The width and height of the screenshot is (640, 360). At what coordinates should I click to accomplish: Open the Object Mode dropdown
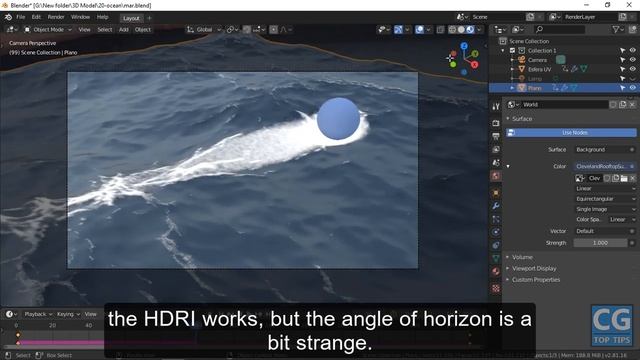click(47, 29)
